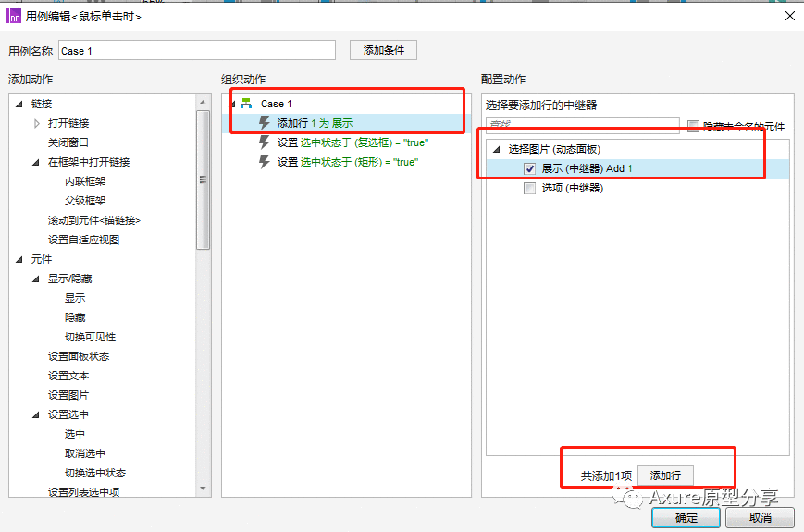Click the 选择要添加行的中继器 label
This screenshot has height=532, width=804.
pos(541,105)
